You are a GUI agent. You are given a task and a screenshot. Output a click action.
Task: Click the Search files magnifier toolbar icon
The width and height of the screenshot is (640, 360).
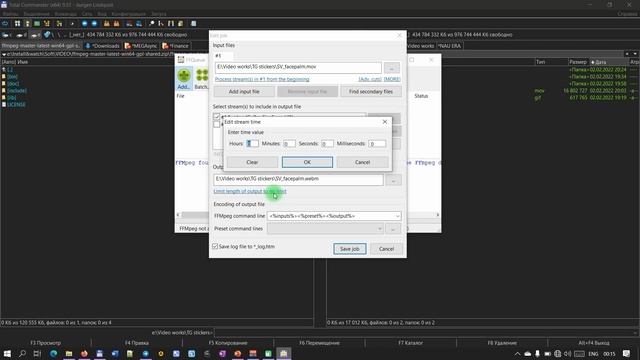pos(151,24)
